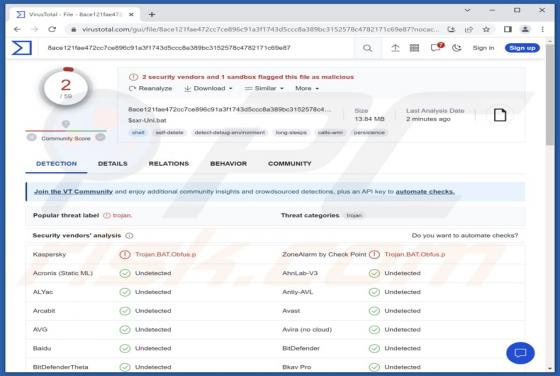Click the search magnifier icon
The width and height of the screenshot is (560, 376).
click(x=367, y=48)
